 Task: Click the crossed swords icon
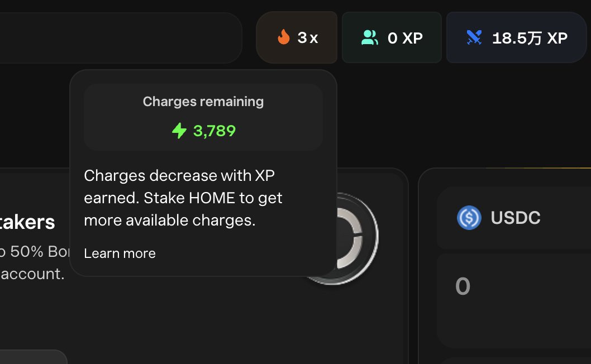click(x=474, y=38)
